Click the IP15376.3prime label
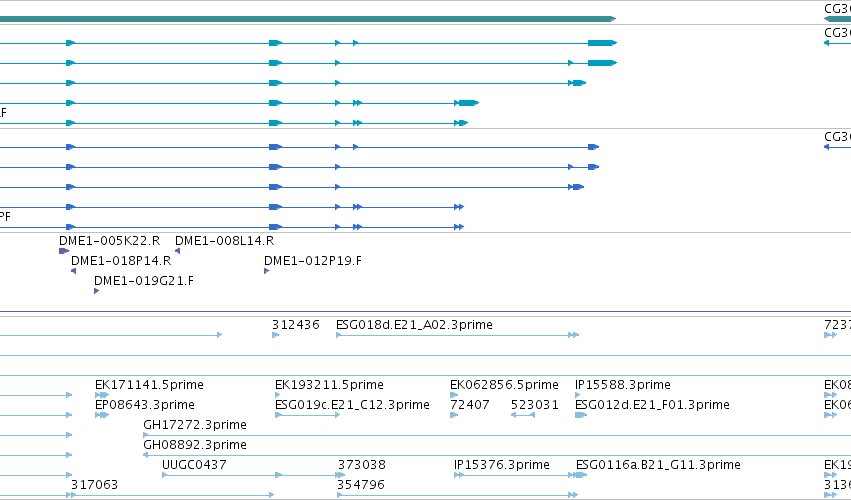Screen dimensions: 851x500 [x=501, y=465]
